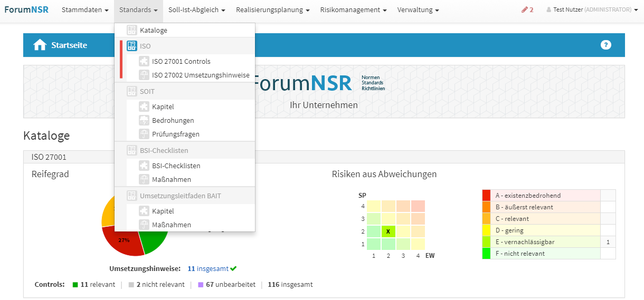
Task: Click the ISO 27001 panel header
Action: tap(324, 157)
